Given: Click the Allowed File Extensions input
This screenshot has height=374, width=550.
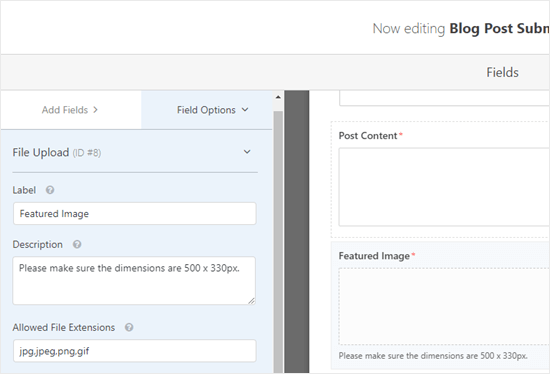Looking at the screenshot, I should tap(135, 350).
